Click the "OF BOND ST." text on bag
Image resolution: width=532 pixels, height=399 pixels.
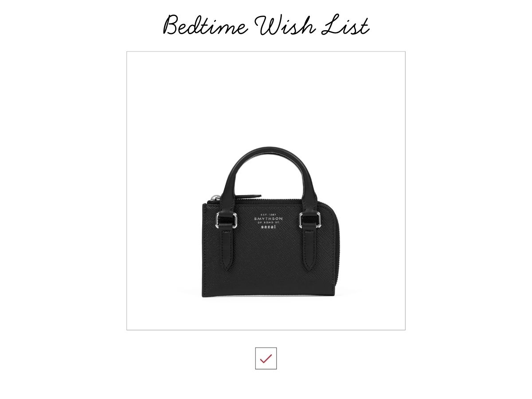(268, 223)
